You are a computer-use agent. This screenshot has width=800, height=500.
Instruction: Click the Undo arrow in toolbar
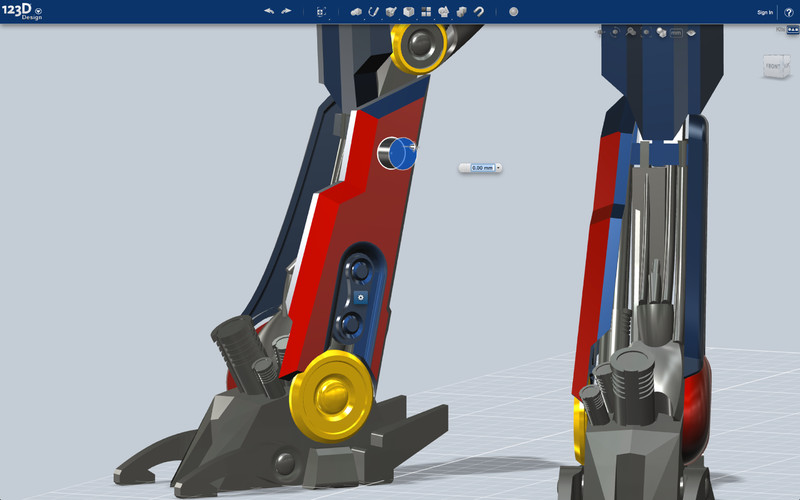(268, 12)
